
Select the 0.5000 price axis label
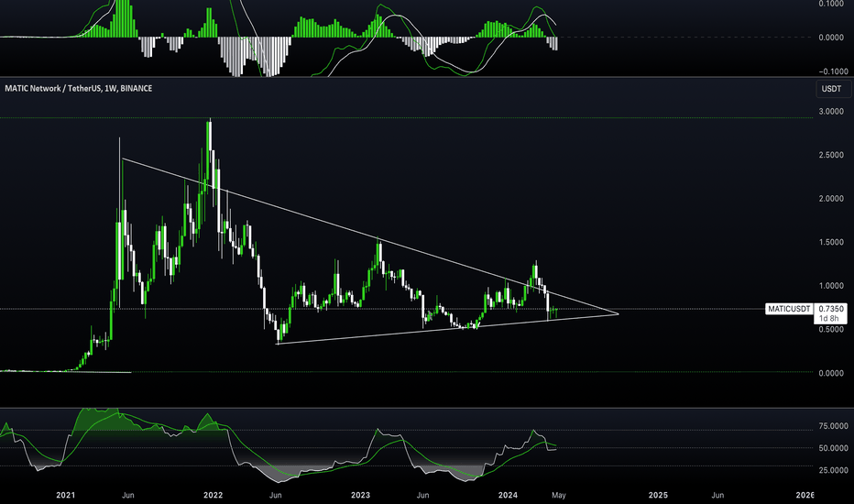(x=831, y=329)
